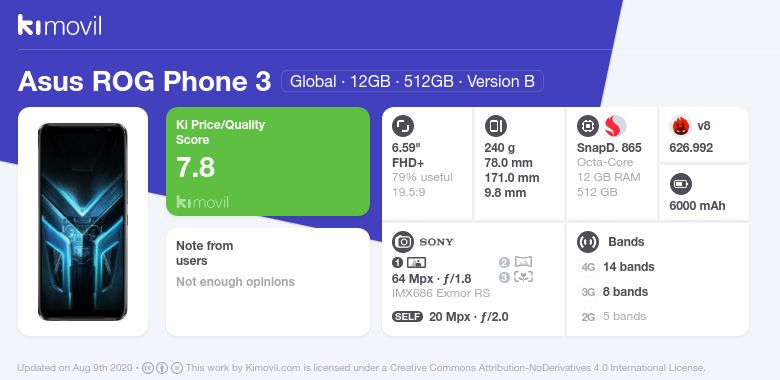Viewport: 780px width, 380px height.
Task: Select the third macro camera icon
Action: [x=516, y=278]
